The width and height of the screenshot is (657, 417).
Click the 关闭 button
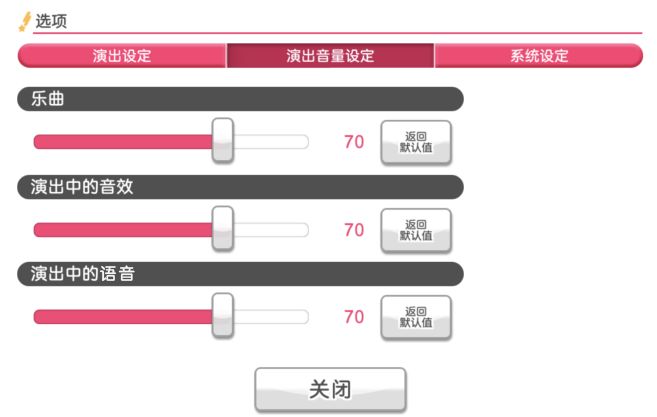point(330,389)
